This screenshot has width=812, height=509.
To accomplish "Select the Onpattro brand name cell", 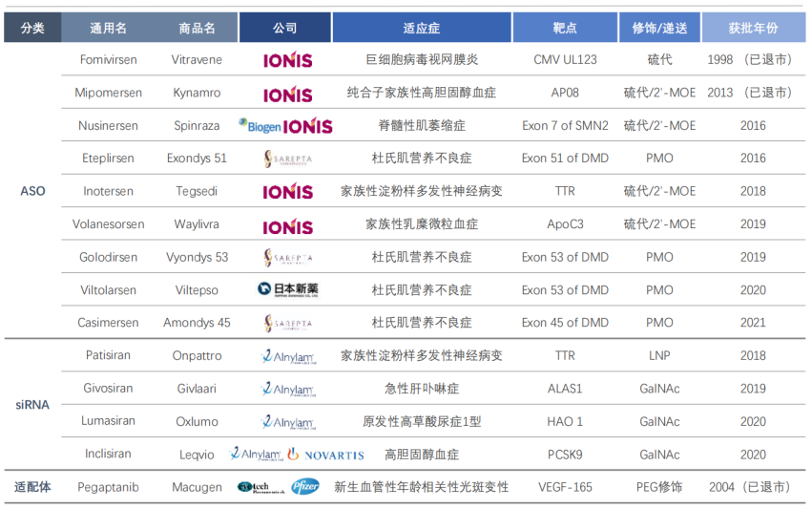I will click(x=198, y=356).
